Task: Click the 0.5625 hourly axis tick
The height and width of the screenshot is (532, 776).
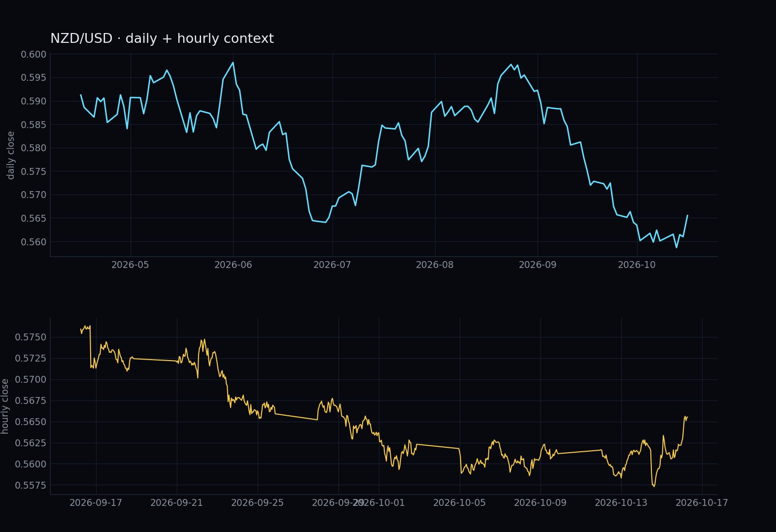Action: [x=31, y=443]
